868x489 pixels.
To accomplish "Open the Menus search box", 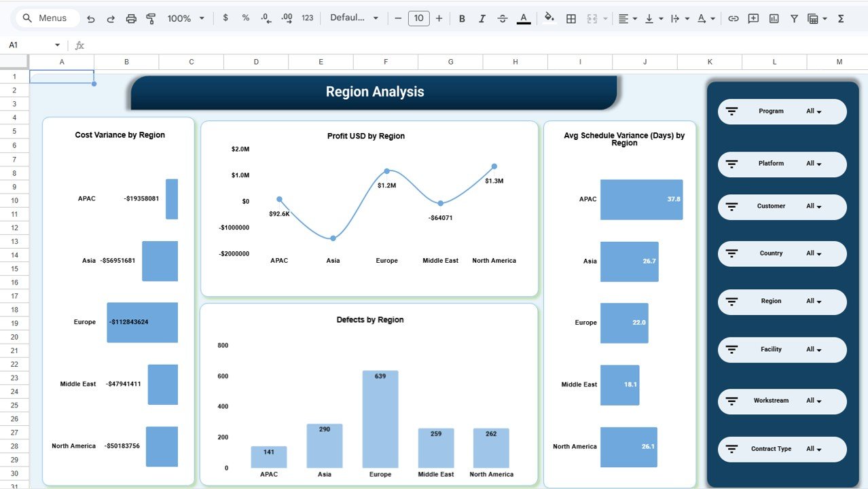I will pos(46,18).
